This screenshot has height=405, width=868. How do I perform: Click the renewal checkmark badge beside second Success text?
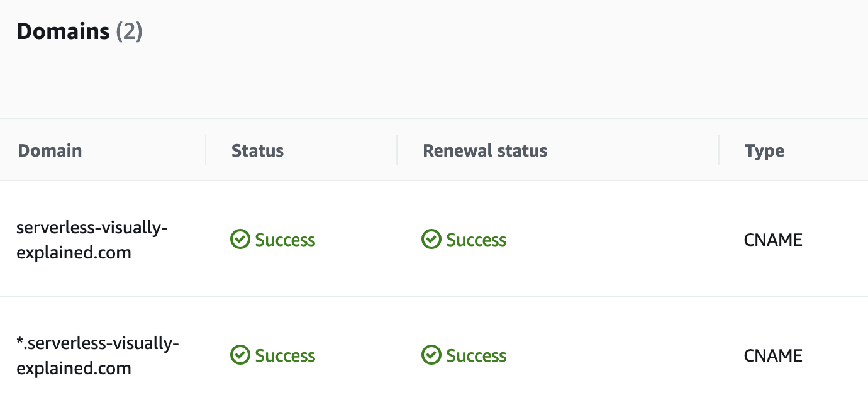pos(431,355)
